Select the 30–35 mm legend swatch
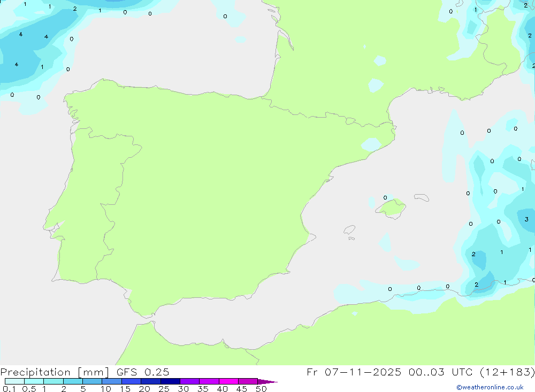The height and width of the screenshot is (392, 535). [190, 381]
